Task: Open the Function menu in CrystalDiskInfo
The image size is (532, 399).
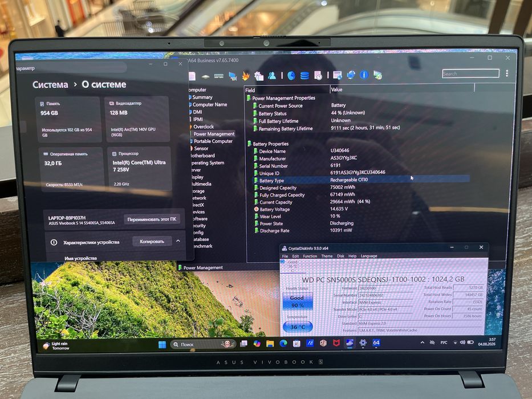Action: [310, 256]
